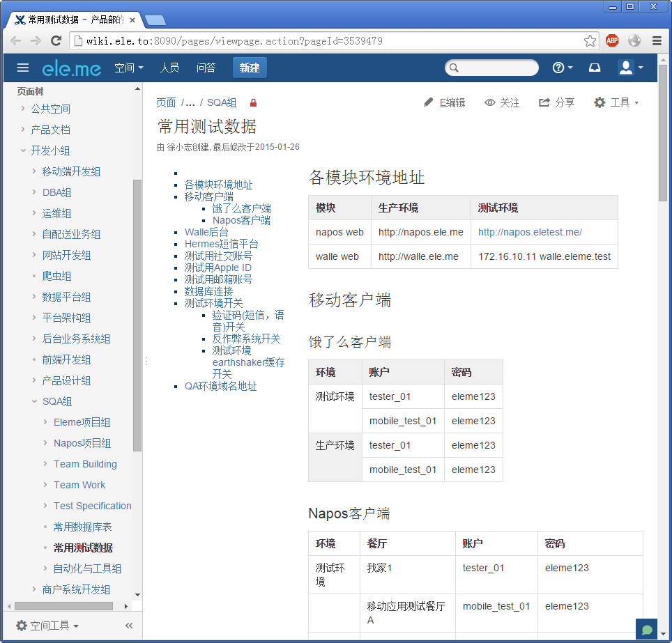Image resolution: width=672 pixels, height=643 pixels.
Task: Jump to Walle后台 in table of contents
Action: [x=206, y=232]
